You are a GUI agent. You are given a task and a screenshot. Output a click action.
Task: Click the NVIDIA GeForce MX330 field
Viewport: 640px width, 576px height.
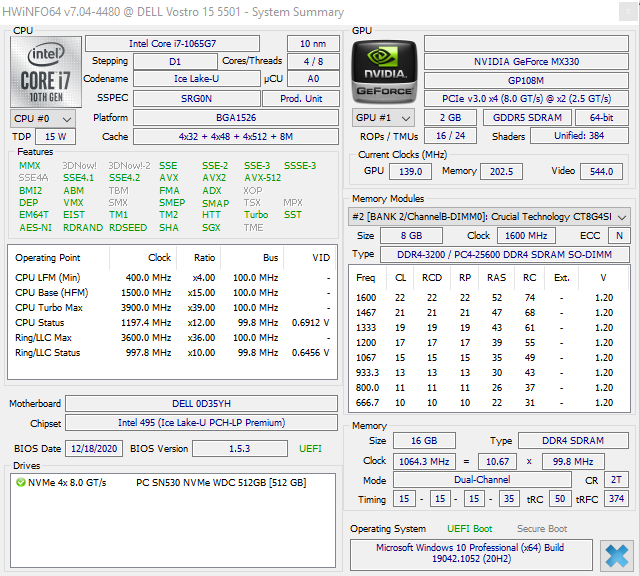[x=526, y=62]
